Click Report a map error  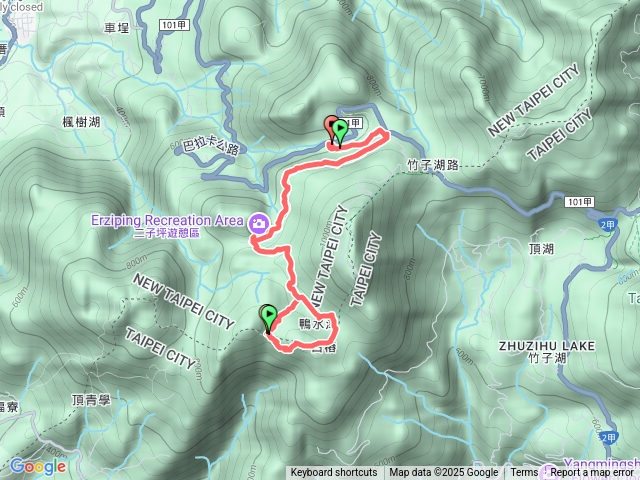point(591,473)
